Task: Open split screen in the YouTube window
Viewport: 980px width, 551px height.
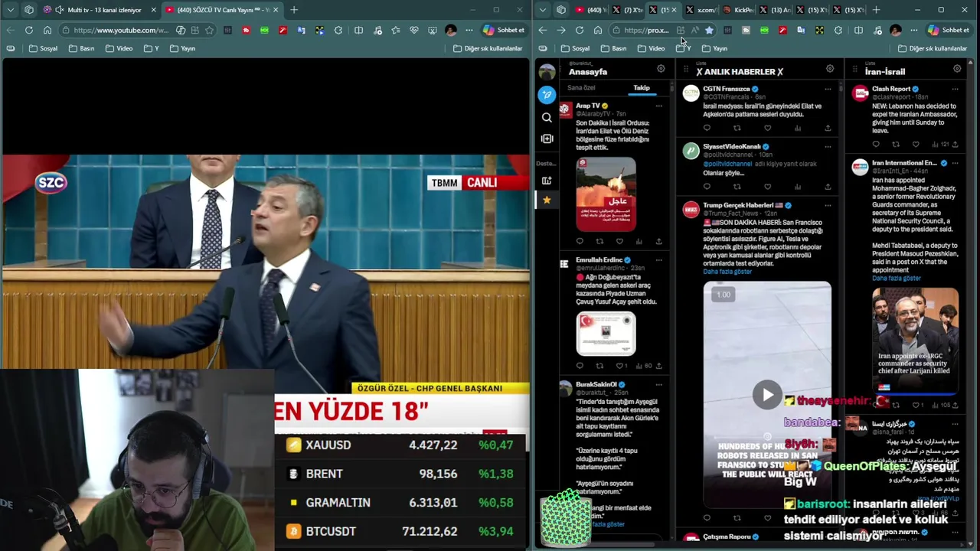Action: (x=358, y=30)
